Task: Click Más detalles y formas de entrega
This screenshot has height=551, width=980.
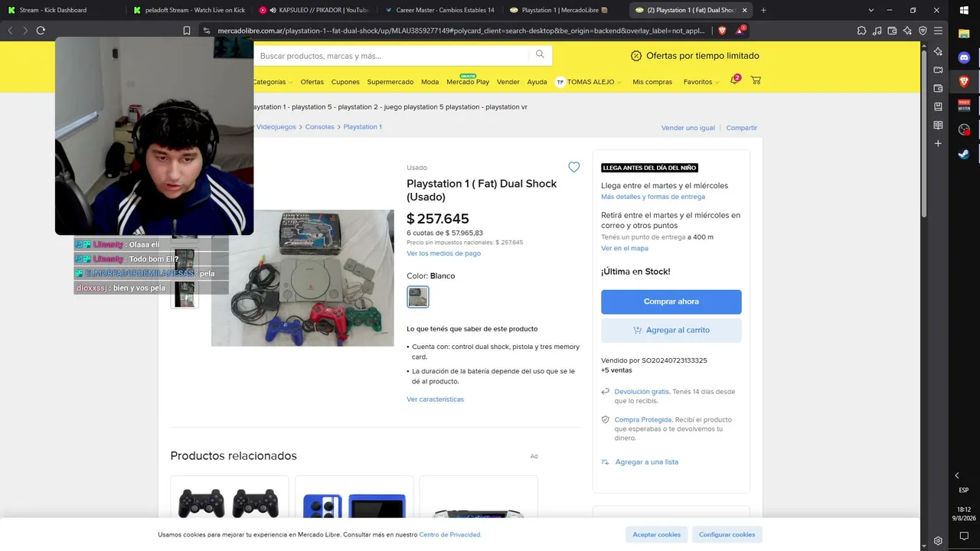Action: 653,197
